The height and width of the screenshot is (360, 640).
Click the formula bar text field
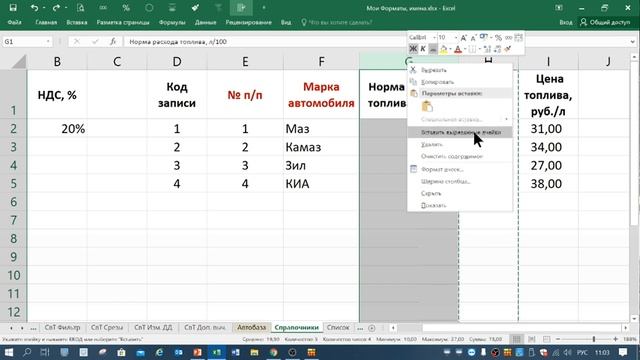pyautogui.click(x=265, y=42)
